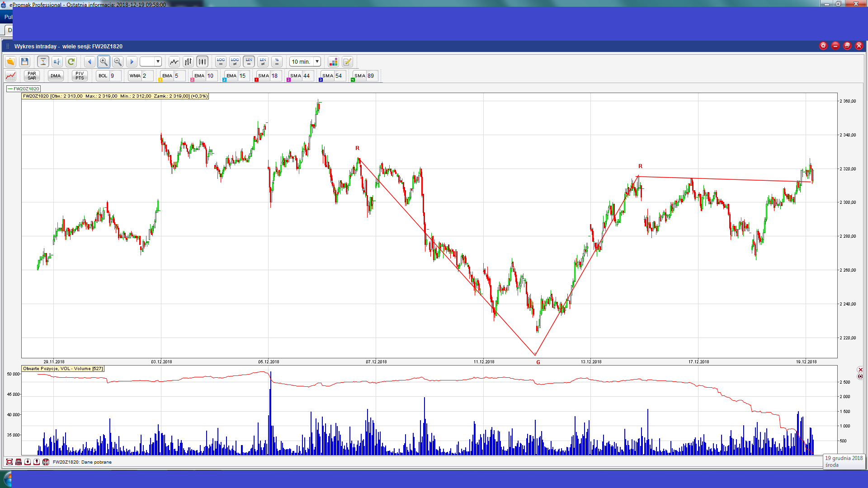Image resolution: width=868 pixels, height=488 pixels.
Task: Click the open folder icon
Action: (x=10, y=62)
